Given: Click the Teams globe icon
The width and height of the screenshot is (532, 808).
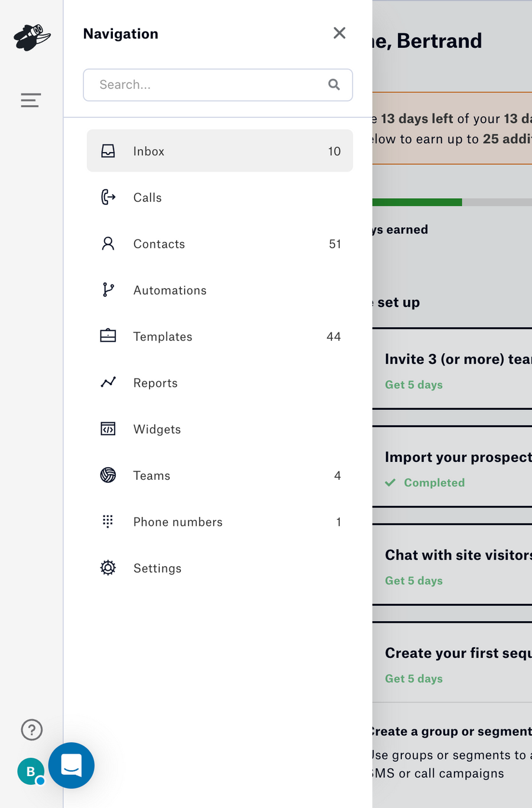Looking at the screenshot, I should click(x=108, y=475).
